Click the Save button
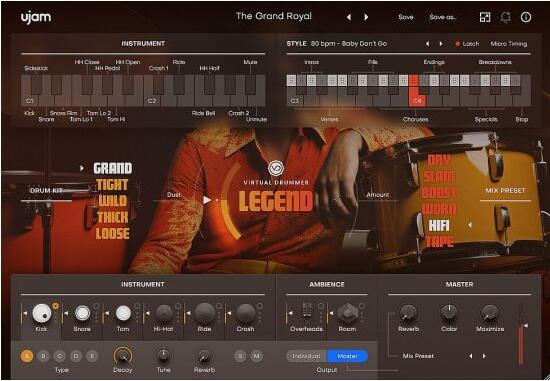The image size is (550, 381). tap(406, 17)
